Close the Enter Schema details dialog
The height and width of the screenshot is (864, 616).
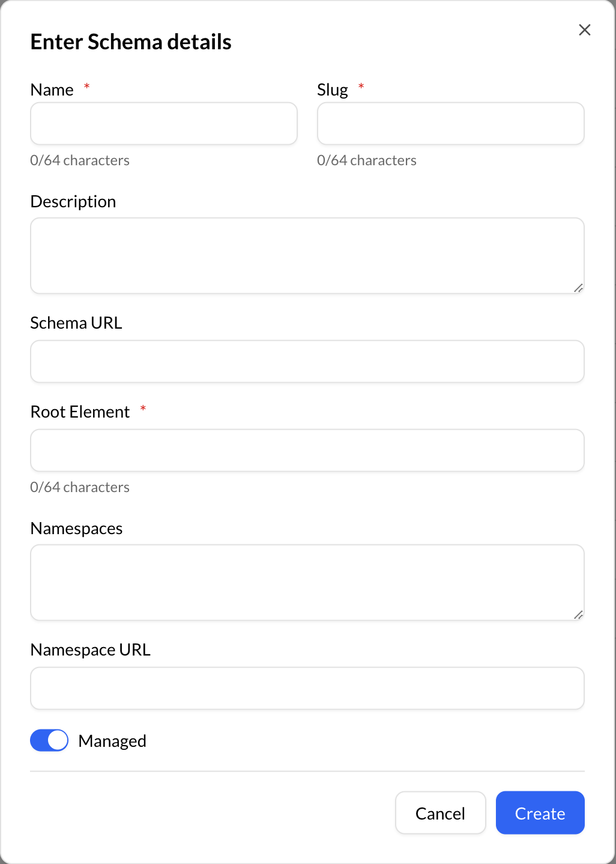[585, 30]
